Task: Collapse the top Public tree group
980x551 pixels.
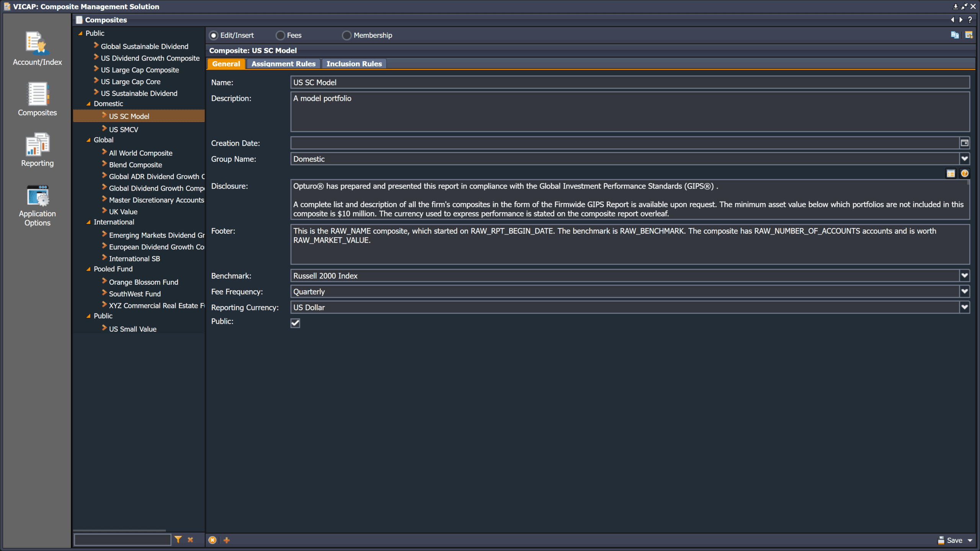Action: [80, 33]
